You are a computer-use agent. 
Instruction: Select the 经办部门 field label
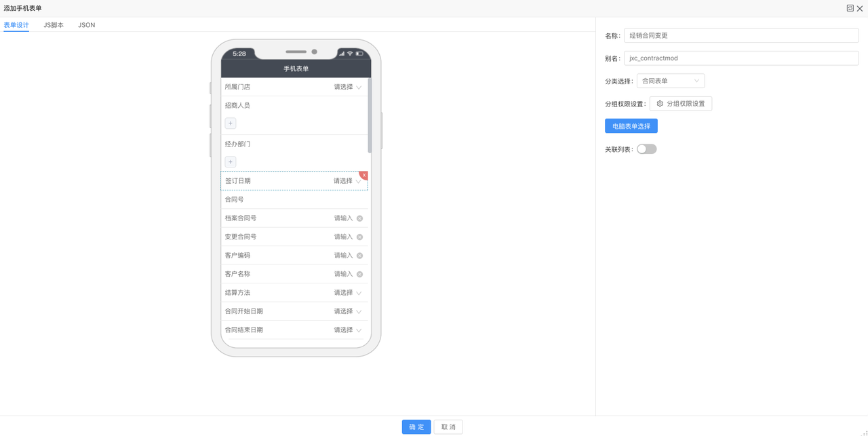pyautogui.click(x=237, y=144)
